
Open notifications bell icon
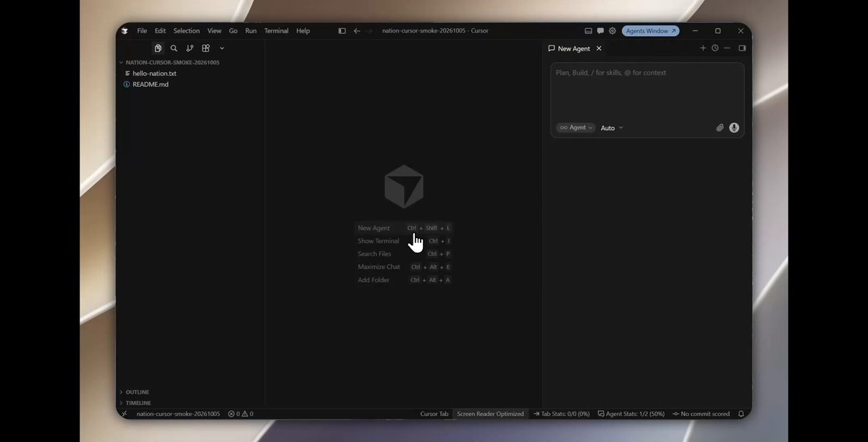click(x=741, y=414)
